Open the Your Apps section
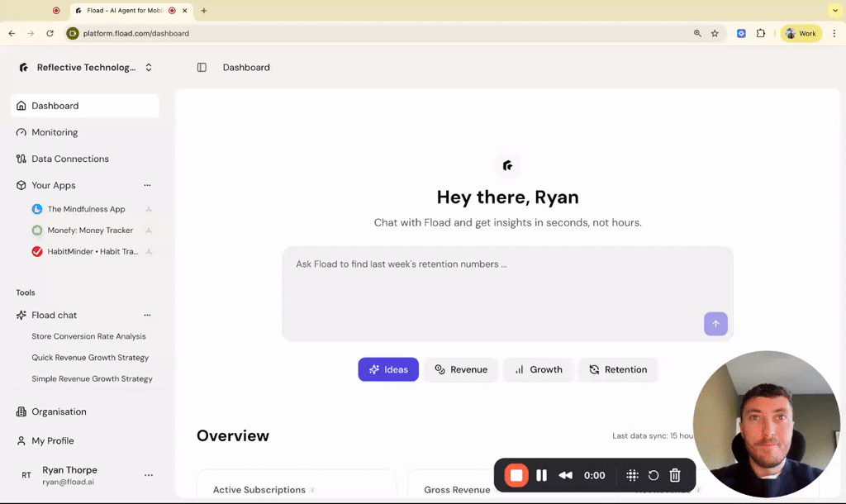 pos(54,185)
